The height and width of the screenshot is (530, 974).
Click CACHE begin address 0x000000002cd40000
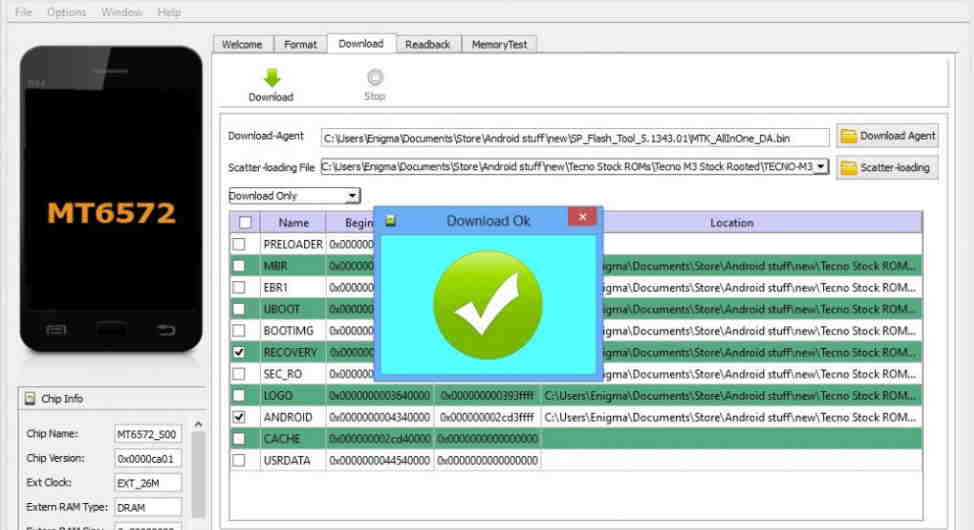coord(380,439)
